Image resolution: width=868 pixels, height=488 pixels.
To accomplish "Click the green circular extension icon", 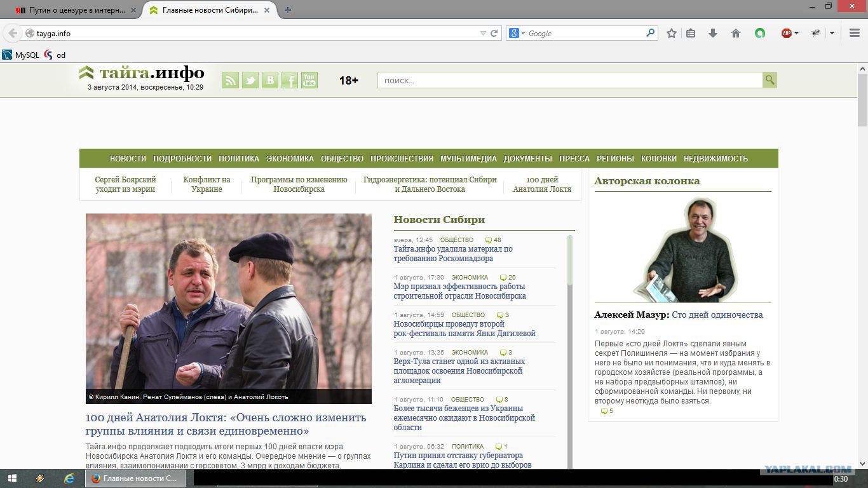I will click(x=760, y=33).
